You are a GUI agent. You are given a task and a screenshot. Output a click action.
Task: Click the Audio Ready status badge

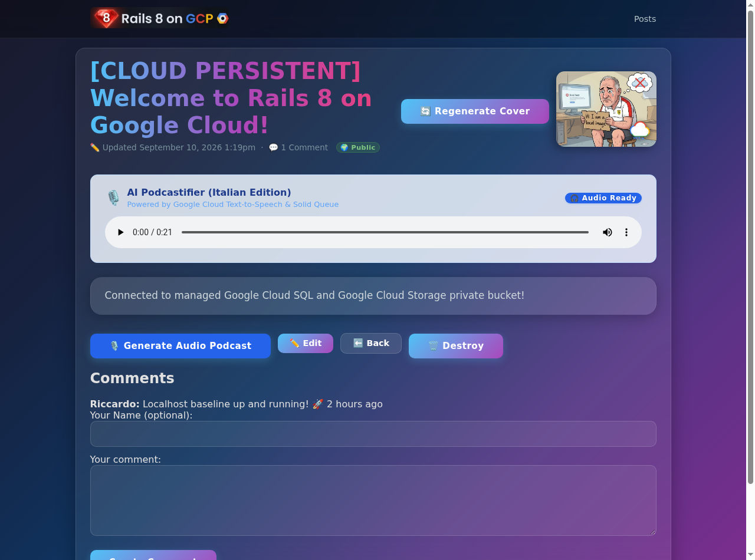click(603, 198)
